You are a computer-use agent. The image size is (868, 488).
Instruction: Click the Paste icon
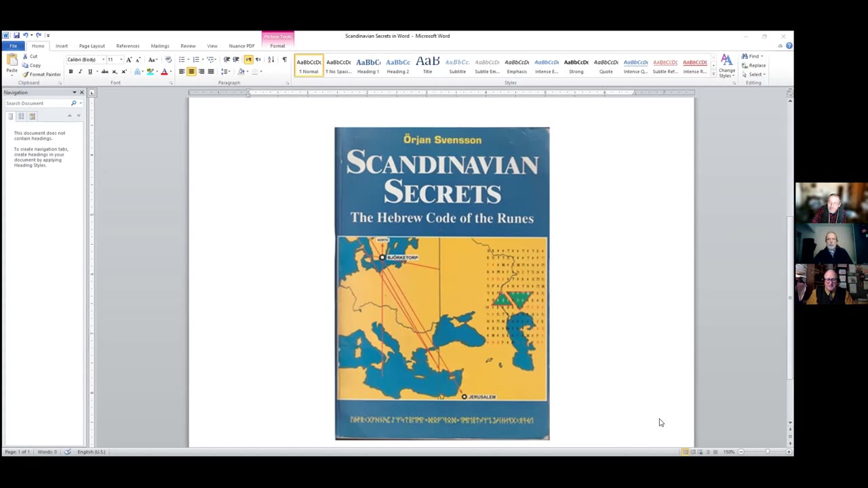tap(12, 61)
